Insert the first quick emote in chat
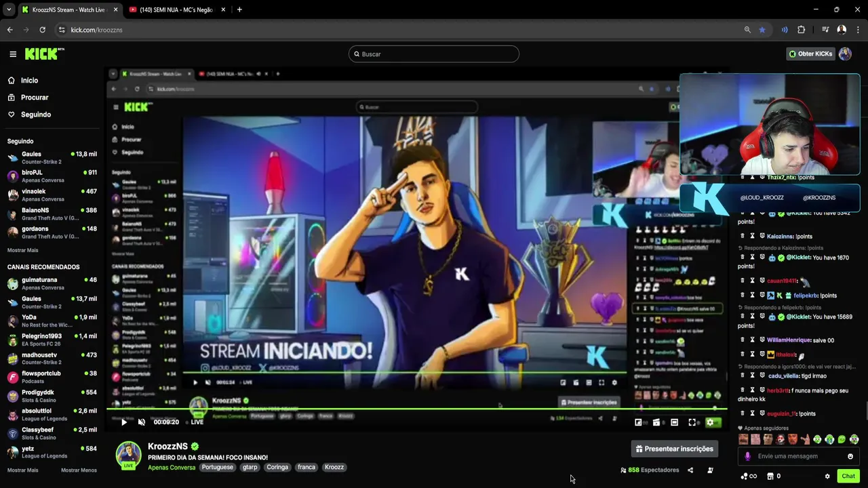 coord(744,440)
